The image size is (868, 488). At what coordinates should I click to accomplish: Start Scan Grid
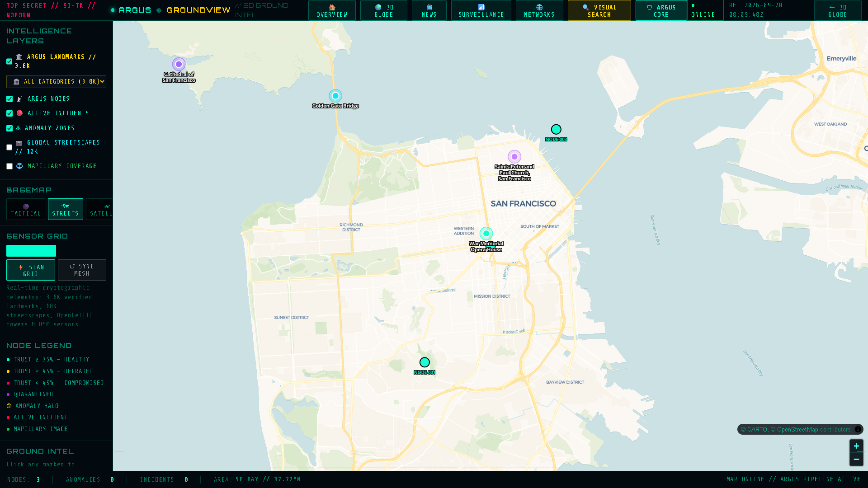31,270
